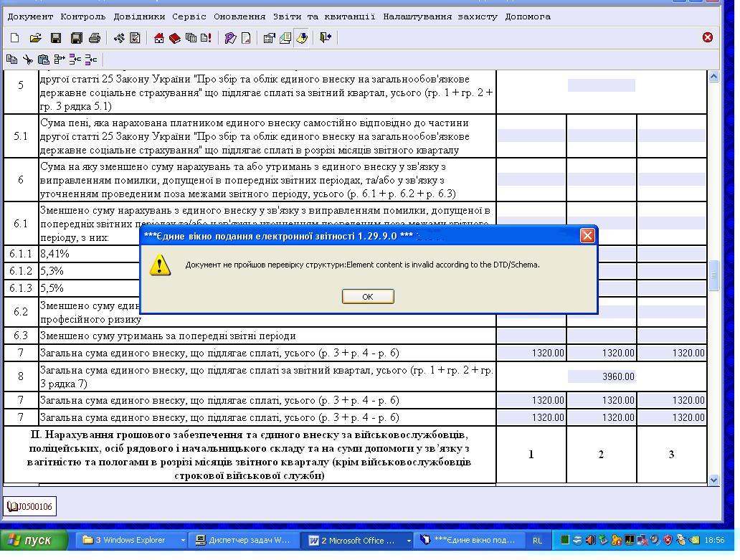Click the section II heading text
Screen dimensions: 740x560
coord(250,455)
